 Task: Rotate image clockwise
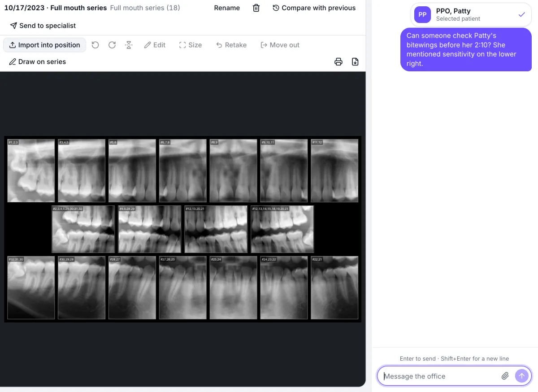coord(112,45)
